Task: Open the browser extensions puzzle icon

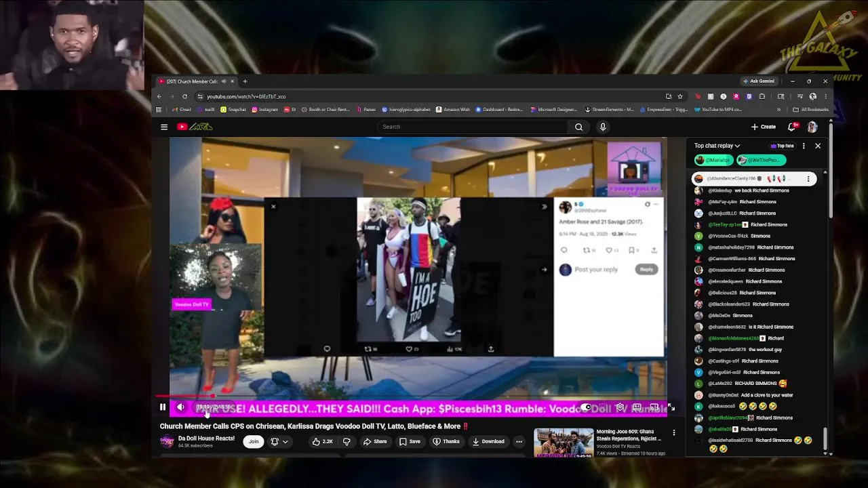Action: [x=762, y=96]
